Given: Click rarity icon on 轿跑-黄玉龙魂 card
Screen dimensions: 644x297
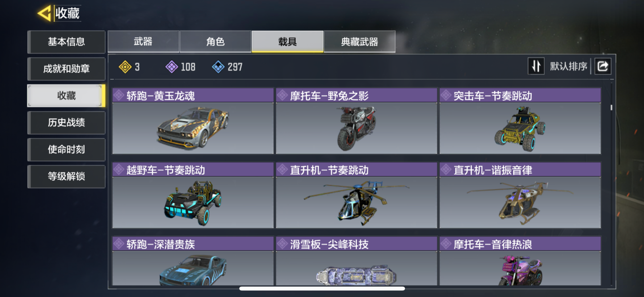Looking at the screenshot, I should pyautogui.click(x=119, y=95).
